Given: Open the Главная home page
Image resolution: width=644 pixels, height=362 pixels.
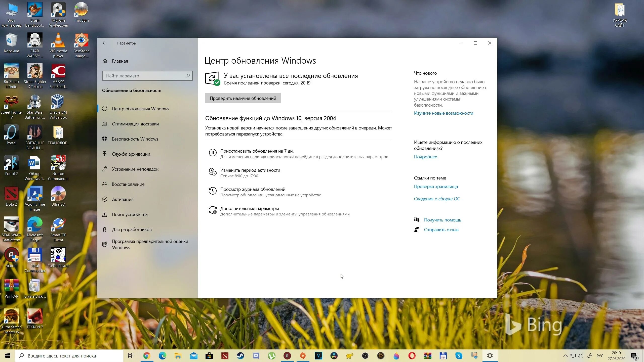Looking at the screenshot, I should click(120, 61).
